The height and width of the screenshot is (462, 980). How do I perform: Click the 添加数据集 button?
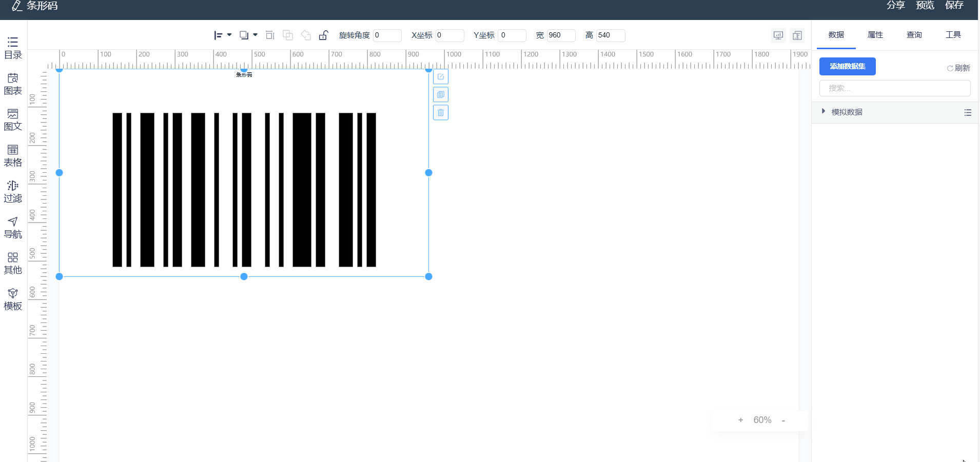click(848, 67)
